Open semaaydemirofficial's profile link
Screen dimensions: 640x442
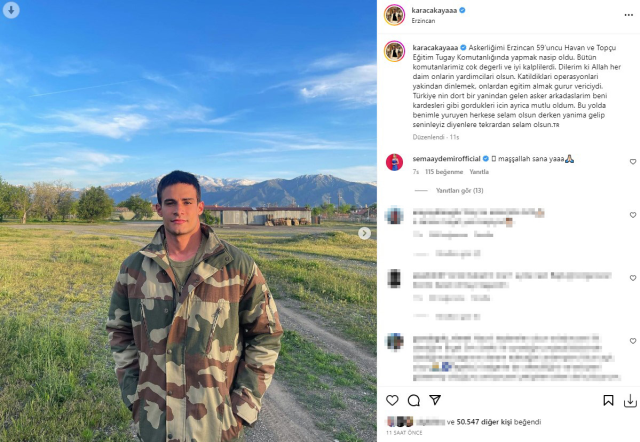pyautogui.click(x=446, y=159)
